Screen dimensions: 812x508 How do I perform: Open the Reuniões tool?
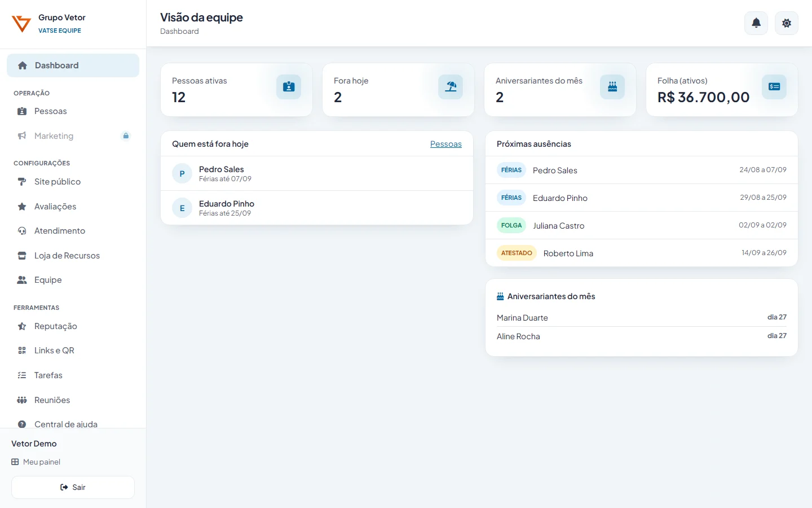point(73,400)
